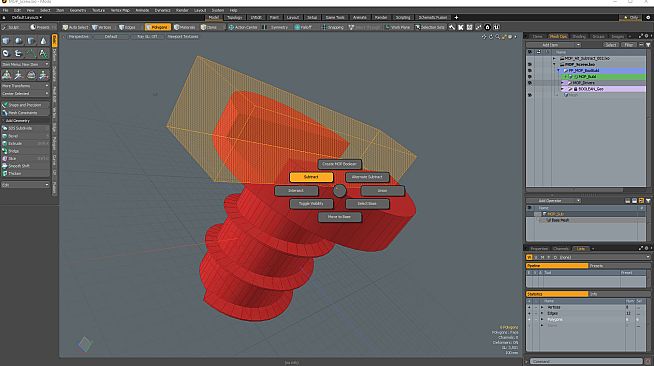Open the Default Layout dropdown

[27, 18]
